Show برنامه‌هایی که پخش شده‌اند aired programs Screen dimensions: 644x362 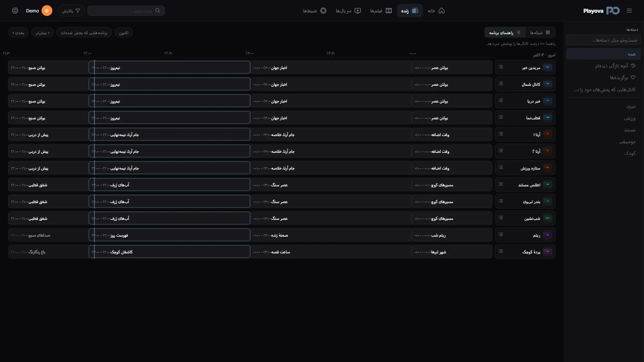(84, 33)
